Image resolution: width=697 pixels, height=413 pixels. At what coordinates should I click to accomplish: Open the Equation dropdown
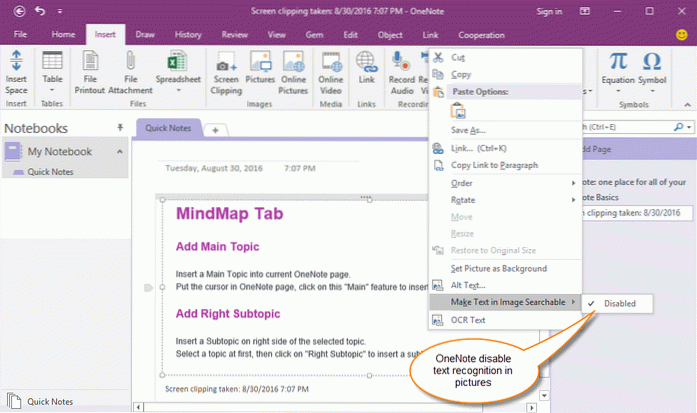coord(618,91)
